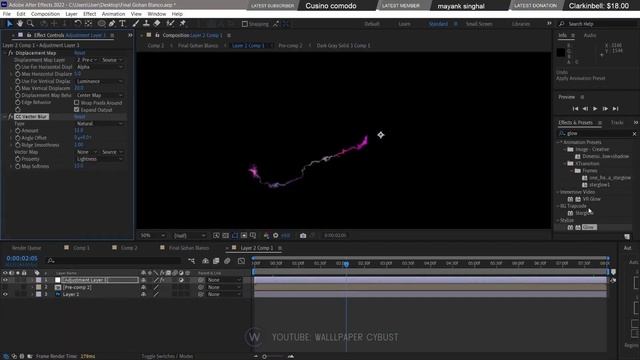Image resolution: width=640 pixels, height=360 pixels.
Task: Check Wrap Pixels Around option
Action: click(x=76, y=102)
